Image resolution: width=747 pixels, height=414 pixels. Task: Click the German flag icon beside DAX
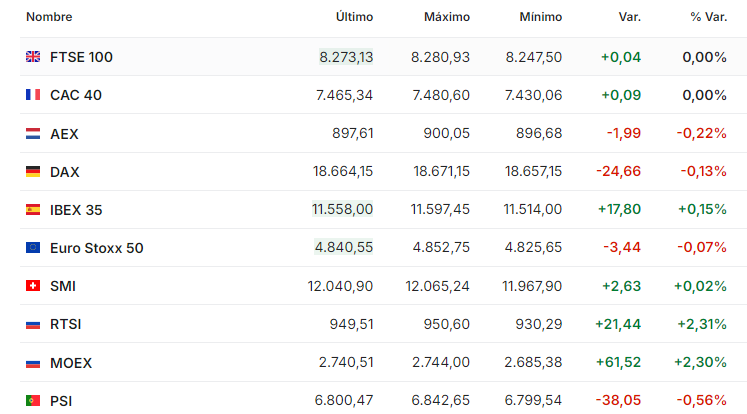pyautogui.click(x=33, y=172)
